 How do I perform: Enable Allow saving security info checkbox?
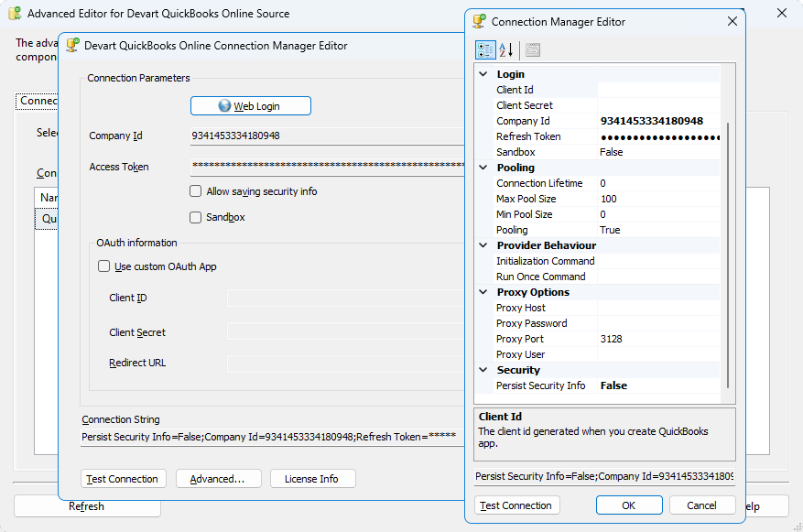(x=195, y=191)
